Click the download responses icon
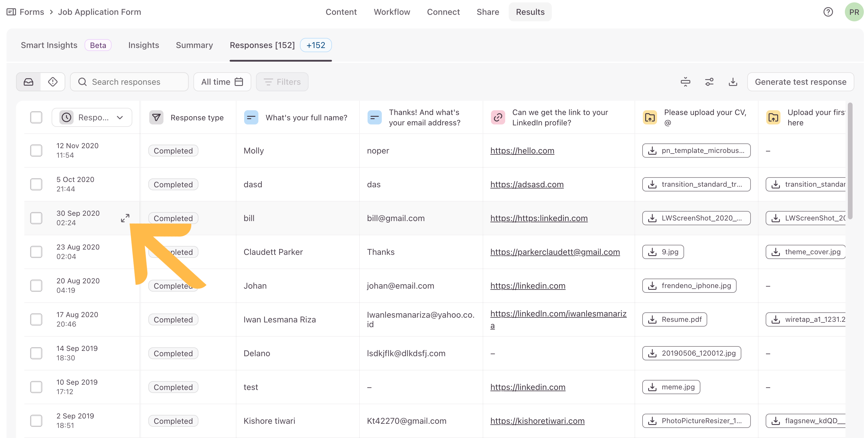868x438 pixels. click(x=733, y=82)
